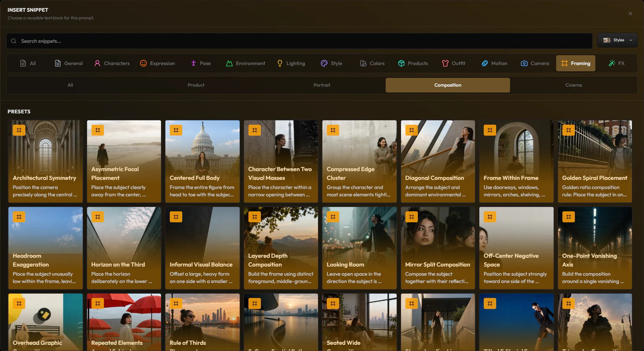This screenshot has width=644, height=351.
Task: Select the All category document icon
Action: (x=23, y=63)
